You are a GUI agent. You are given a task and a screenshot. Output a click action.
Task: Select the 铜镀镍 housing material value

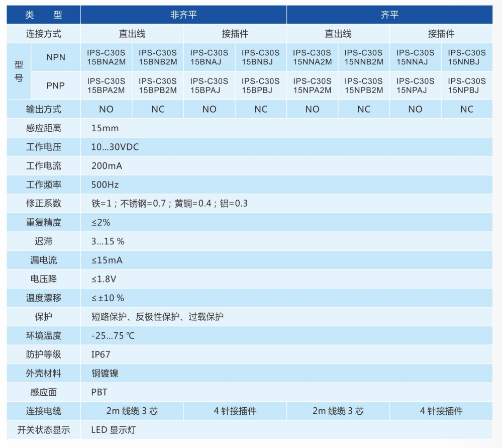coord(105,373)
